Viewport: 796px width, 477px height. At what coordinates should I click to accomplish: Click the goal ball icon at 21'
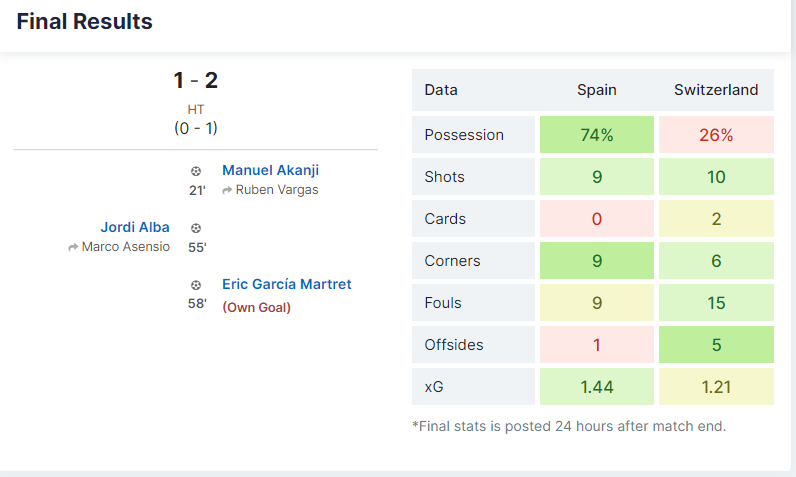click(x=196, y=172)
